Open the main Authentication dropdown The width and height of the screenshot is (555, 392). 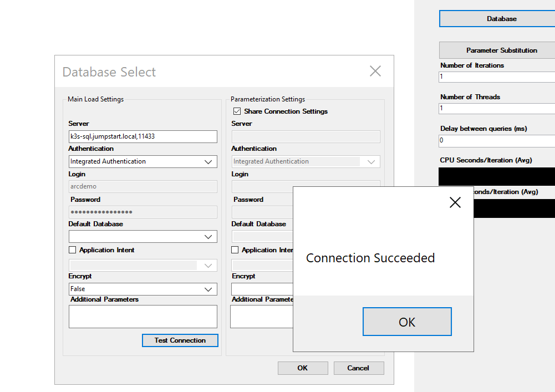point(143,161)
